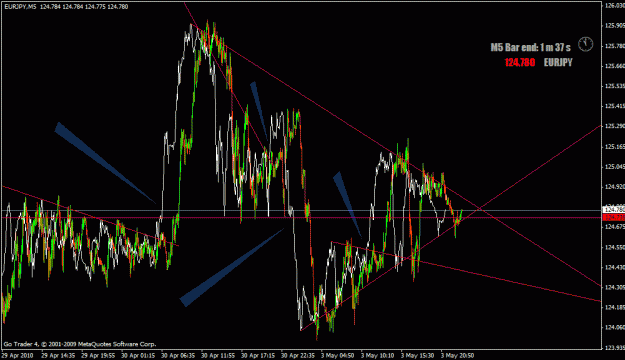The height and width of the screenshot is (360, 625).
Task: Click the 125.660 price scale label
Action: tap(614, 66)
